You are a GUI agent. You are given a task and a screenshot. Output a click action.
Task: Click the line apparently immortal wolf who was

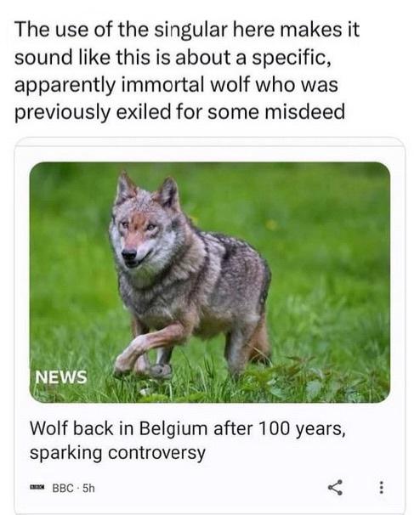click(176, 85)
